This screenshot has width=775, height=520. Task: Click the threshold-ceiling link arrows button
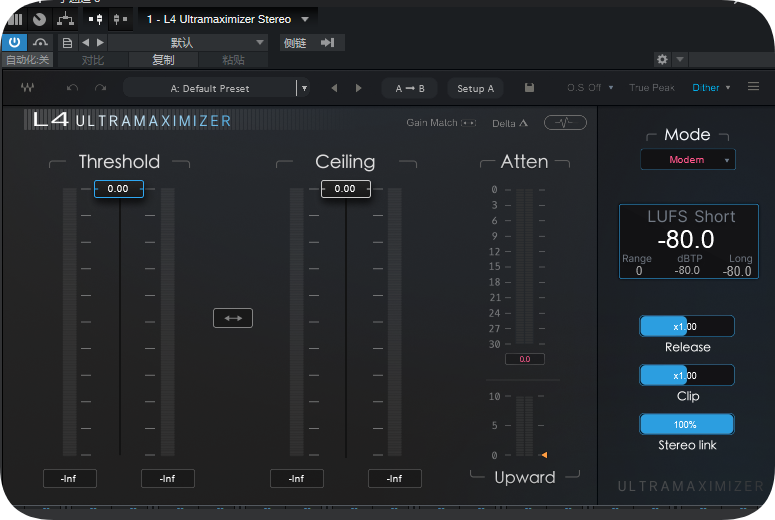(233, 318)
